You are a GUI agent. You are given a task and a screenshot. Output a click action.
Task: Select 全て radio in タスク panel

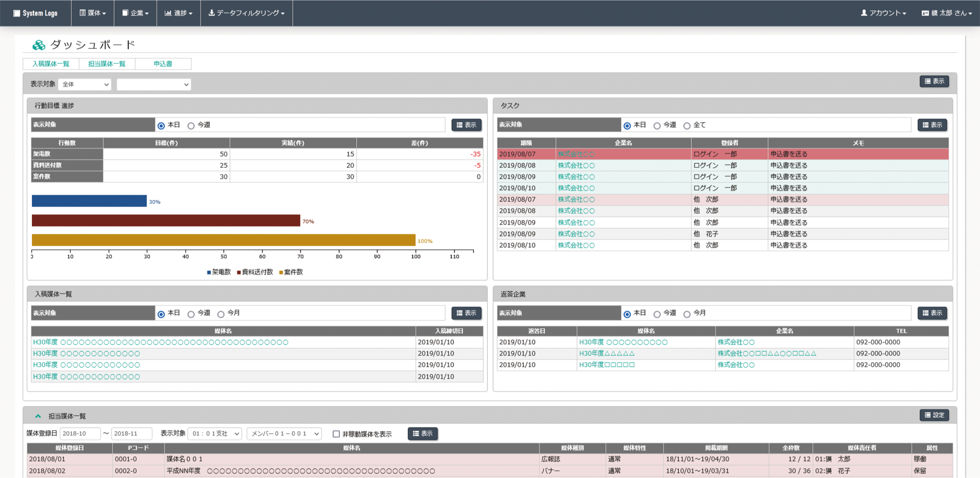[687, 126]
